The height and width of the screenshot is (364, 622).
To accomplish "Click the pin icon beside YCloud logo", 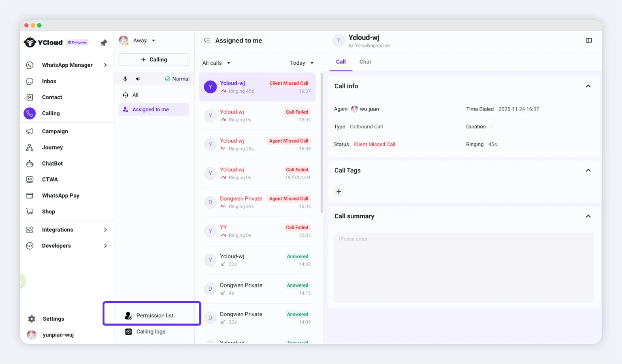I will tap(104, 43).
